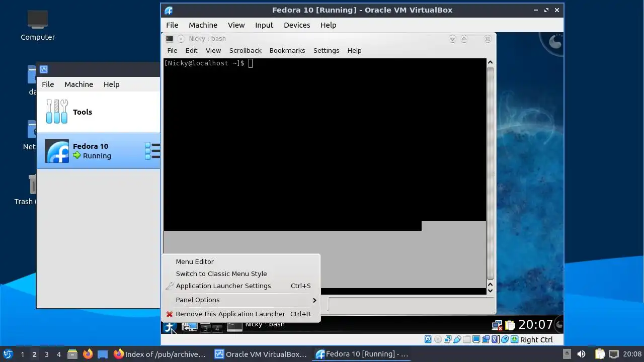Open Konsole's Settings menu
644x362 pixels.
point(326,50)
